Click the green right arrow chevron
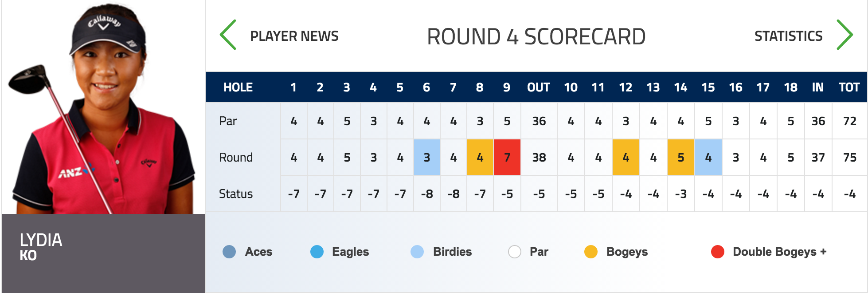This screenshot has width=868, height=293. pos(845,35)
